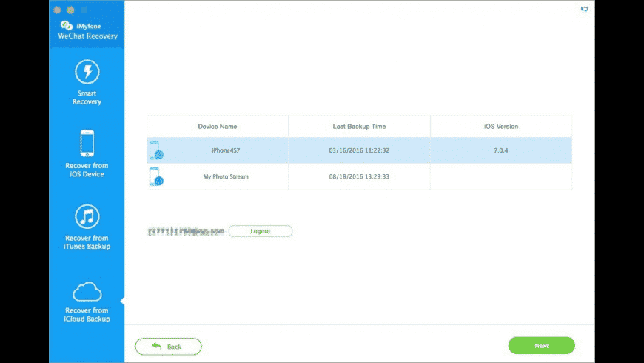Select Recover from iOS Device phone icon
Image resolution: width=644 pixels, height=363 pixels.
coord(87,143)
